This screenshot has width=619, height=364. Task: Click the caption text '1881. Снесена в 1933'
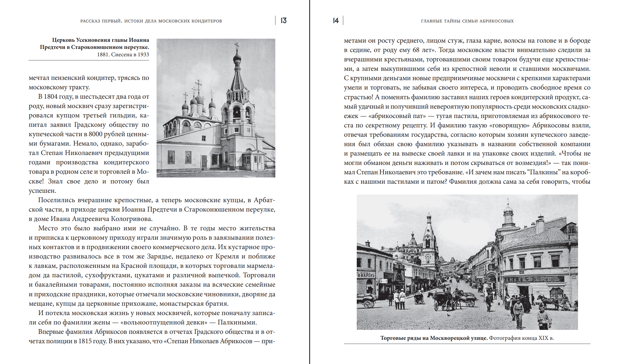(x=123, y=55)
